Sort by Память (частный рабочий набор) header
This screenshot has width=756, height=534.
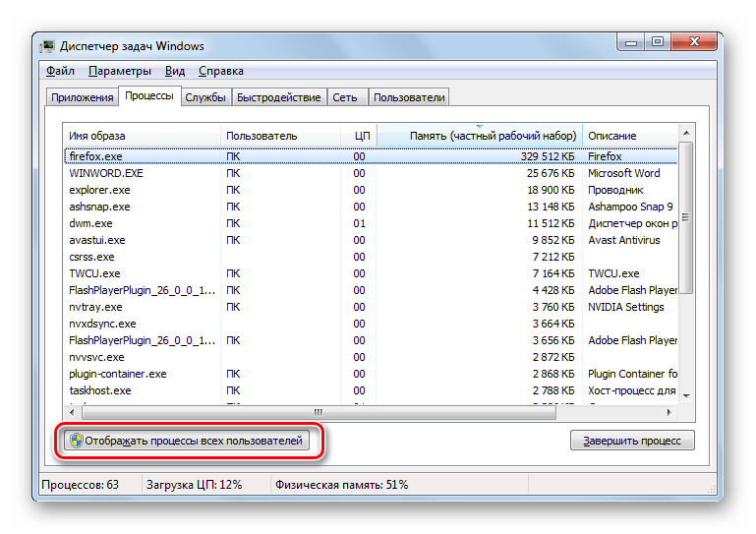480,136
